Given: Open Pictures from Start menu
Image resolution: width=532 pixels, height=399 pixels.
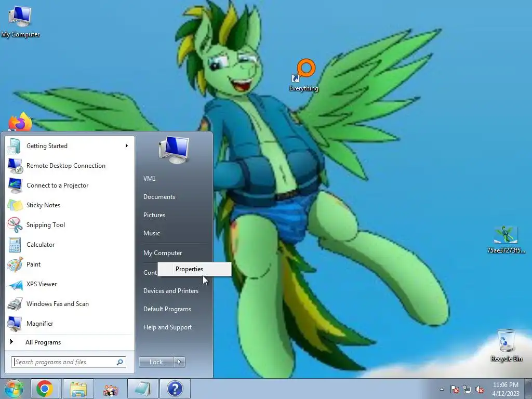Looking at the screenshot, I should [x=154, y=215].
